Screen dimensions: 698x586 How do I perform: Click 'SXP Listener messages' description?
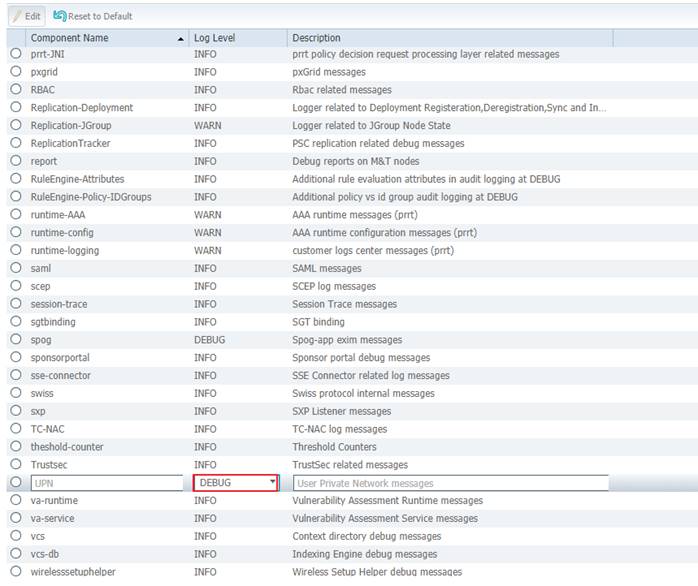(342, 411)
